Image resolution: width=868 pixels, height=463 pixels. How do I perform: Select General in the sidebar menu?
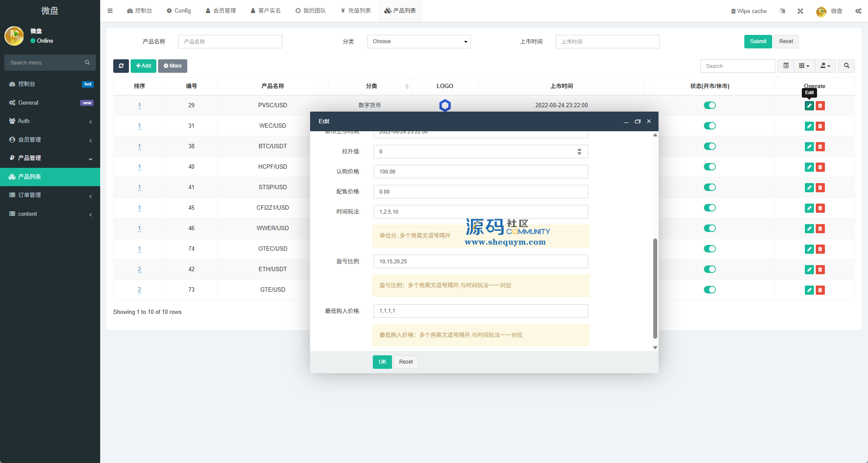28,103
